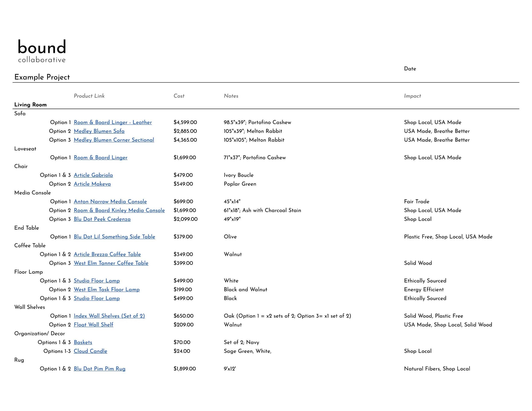The image size is (532, 411).
Task: Open the Article Brezza Coffee Table link
Action: click(x=107, y=254)
